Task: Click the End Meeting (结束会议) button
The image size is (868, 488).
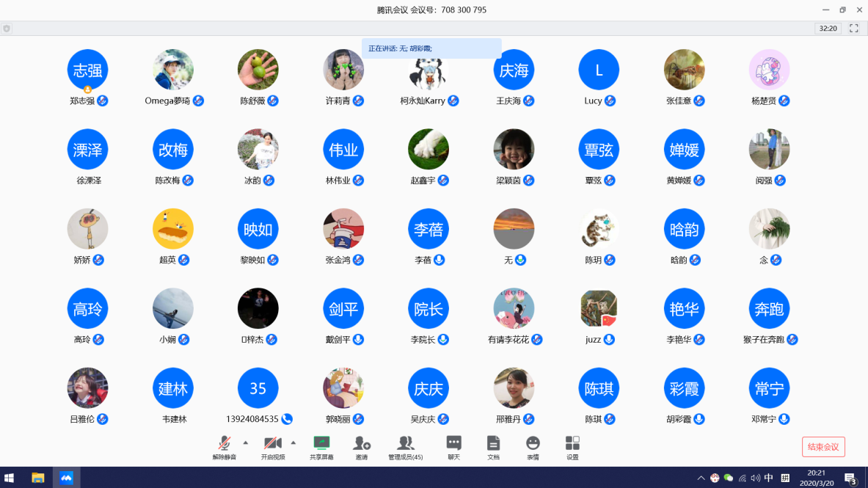Action: click(823, 447)
